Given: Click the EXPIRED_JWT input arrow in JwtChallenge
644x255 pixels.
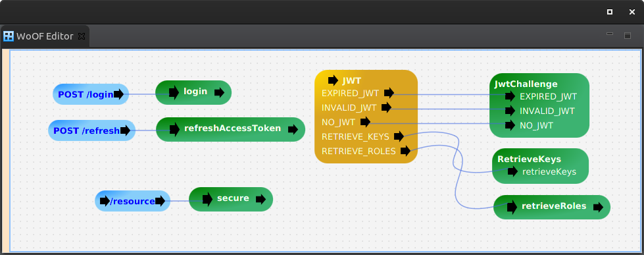Looking at the screenshot, I should coord(510,96).
